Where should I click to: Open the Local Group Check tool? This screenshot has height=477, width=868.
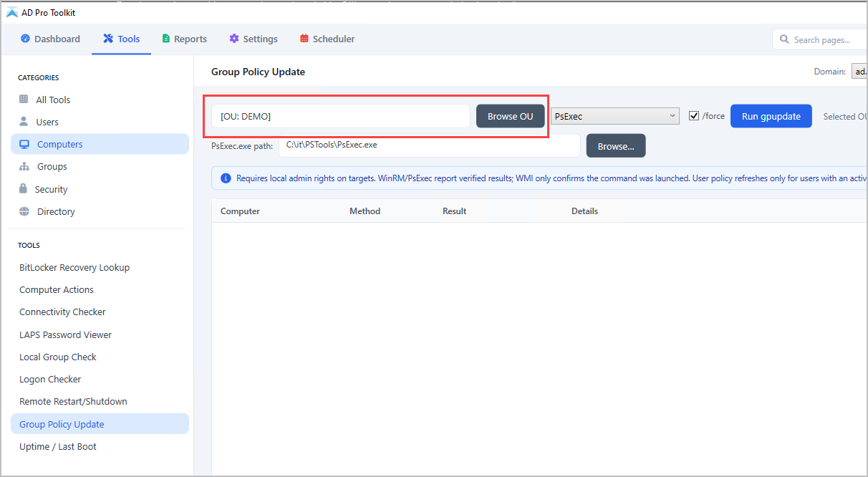pyautogui.click(x=100, y=357)
